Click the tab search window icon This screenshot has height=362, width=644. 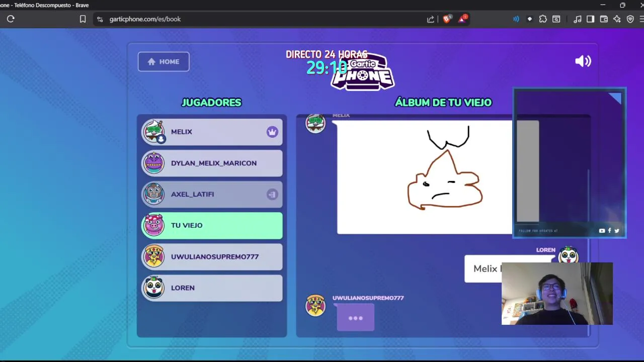tap(556, 19)
